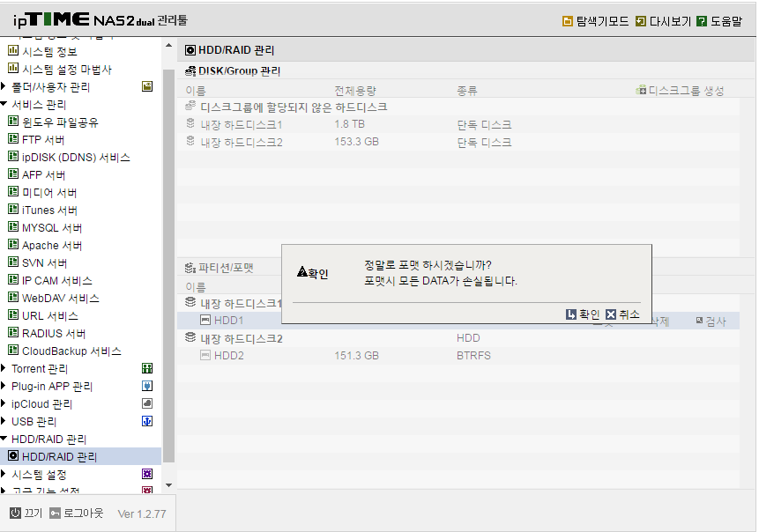Image resolution: width=759 pixels, height=532 pixels.
Task: Select 내장 하드디스크1 disk row
Action: point(458,124)
